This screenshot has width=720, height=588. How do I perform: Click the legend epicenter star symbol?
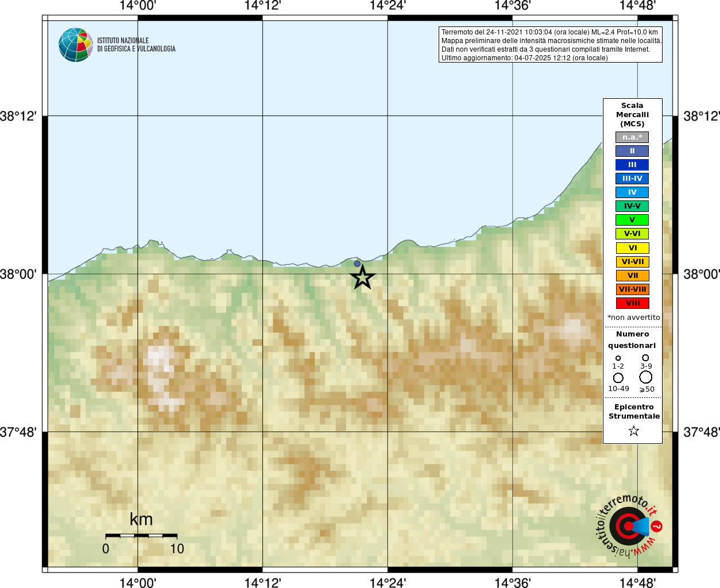click(x=634, y=431)
